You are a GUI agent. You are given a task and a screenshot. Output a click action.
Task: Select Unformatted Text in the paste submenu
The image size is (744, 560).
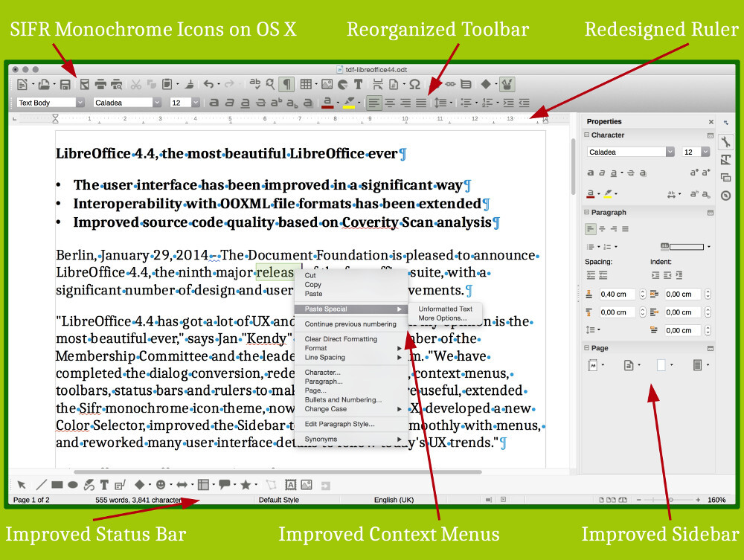445,308
